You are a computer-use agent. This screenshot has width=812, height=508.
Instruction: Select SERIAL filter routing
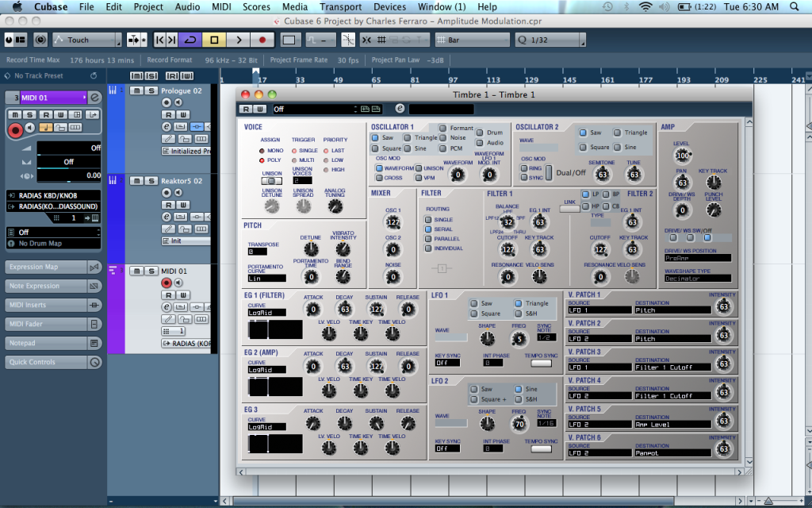pyautogui.click(x=428, y=229)
